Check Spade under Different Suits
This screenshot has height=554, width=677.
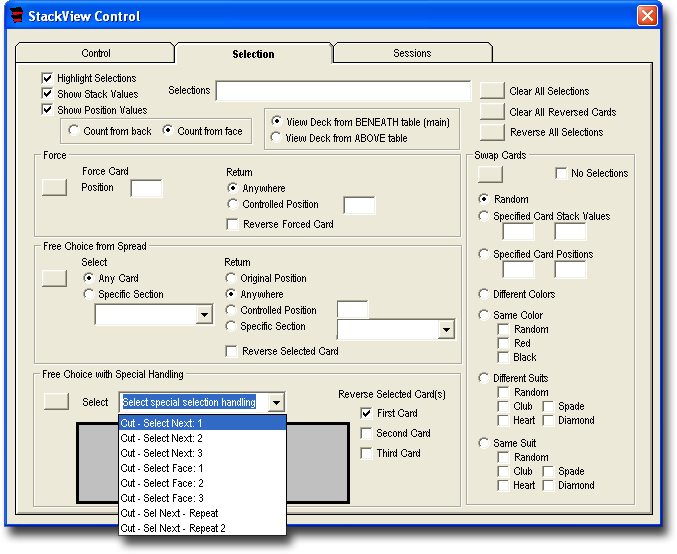point(548,406)
